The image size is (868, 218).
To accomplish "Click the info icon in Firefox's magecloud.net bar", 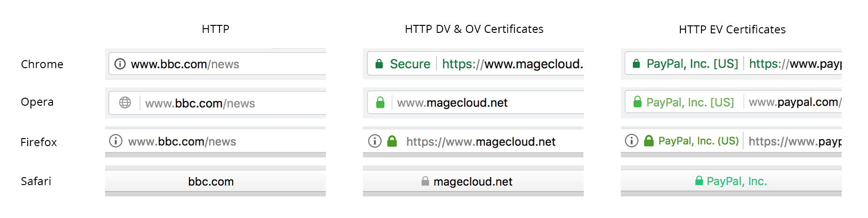I will [x=375, y=141].
